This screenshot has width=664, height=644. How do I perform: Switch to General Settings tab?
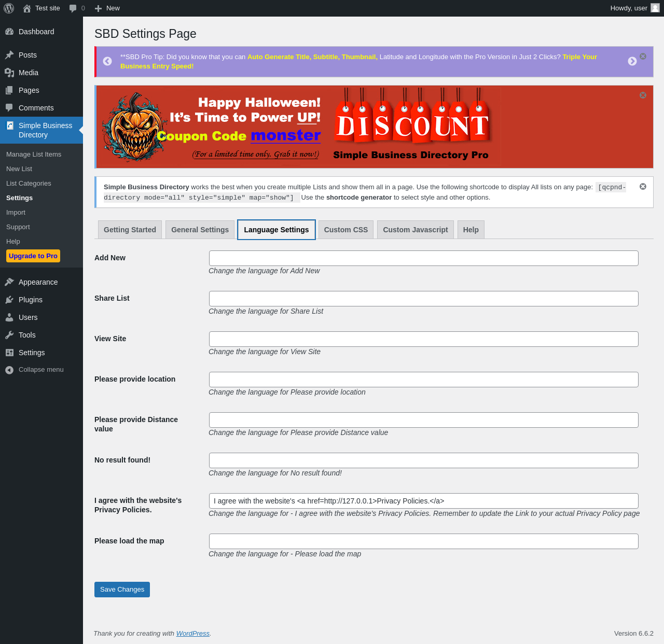(x=200, y=230)
